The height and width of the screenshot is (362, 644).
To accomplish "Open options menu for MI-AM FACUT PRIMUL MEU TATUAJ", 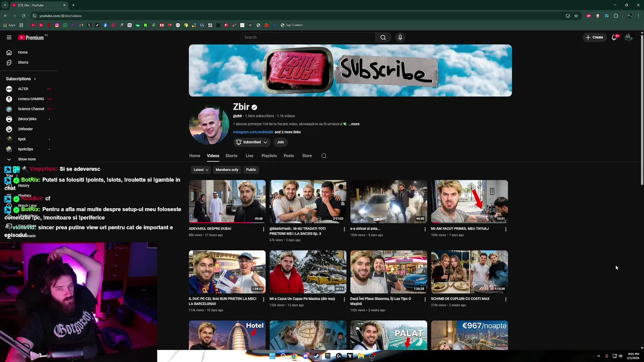I will [506, 229].
